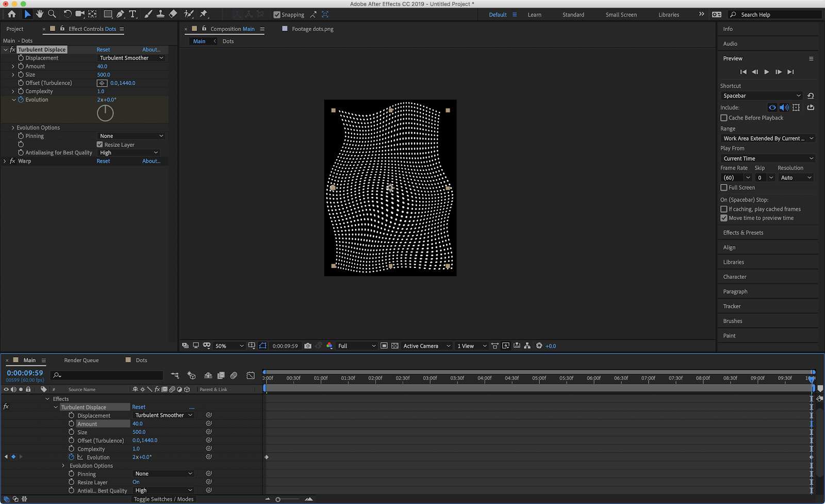
Task: Click Toggle Switches / Modes button
Action: click(163, 499)
